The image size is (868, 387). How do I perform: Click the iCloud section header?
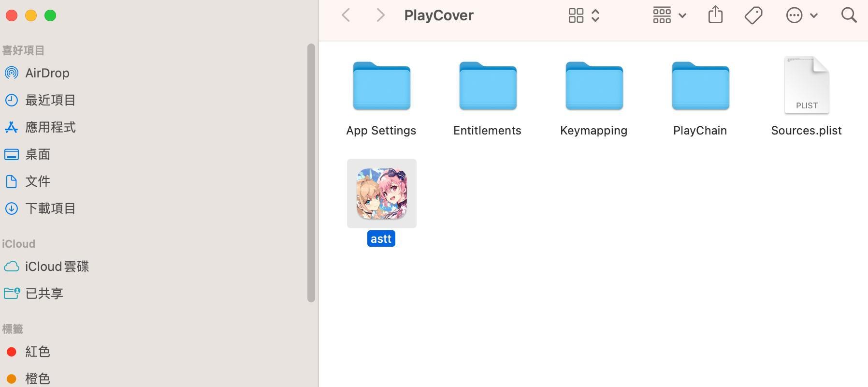[18, 244]
